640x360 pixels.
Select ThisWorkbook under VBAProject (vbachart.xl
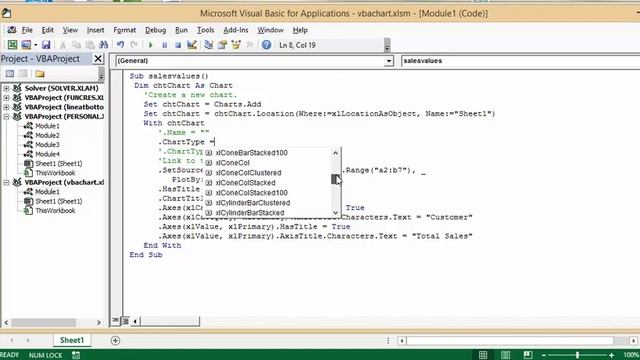[x=55, y=211]
